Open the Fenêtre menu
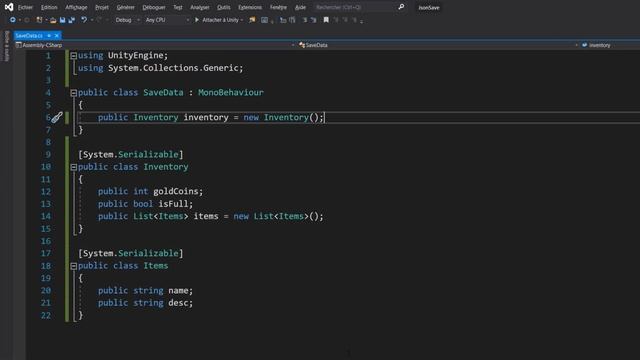This screenshot has height=360, width=640. (x=278, y=7)
